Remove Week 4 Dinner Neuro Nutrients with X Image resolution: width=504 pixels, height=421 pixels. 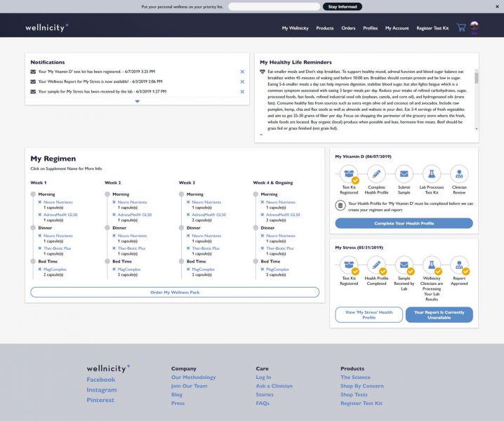(263, 236)
